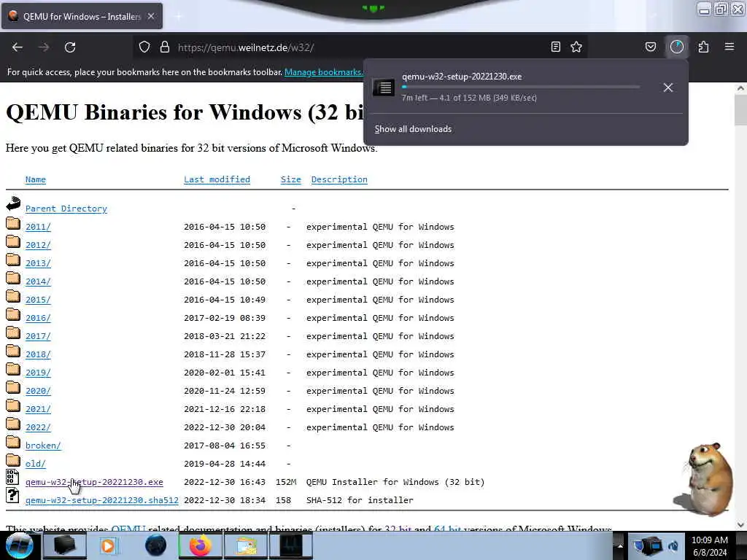Open the Parent Directory link

pos(66,209)
